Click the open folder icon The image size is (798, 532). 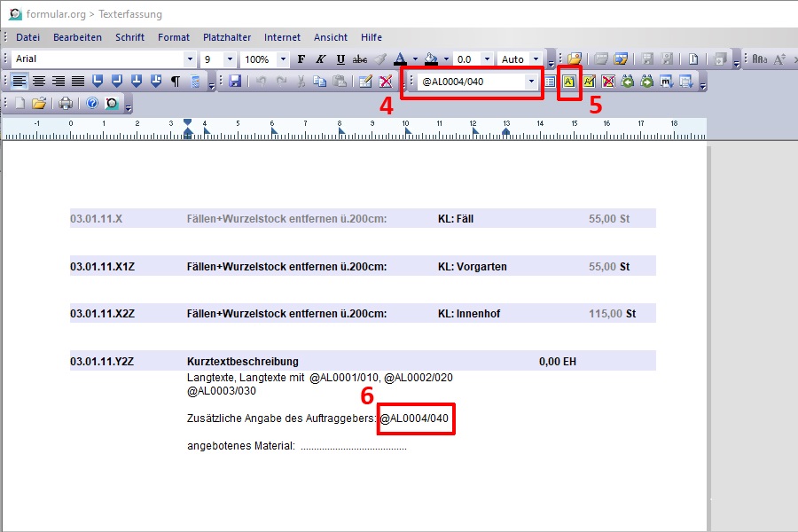(39, 104)
